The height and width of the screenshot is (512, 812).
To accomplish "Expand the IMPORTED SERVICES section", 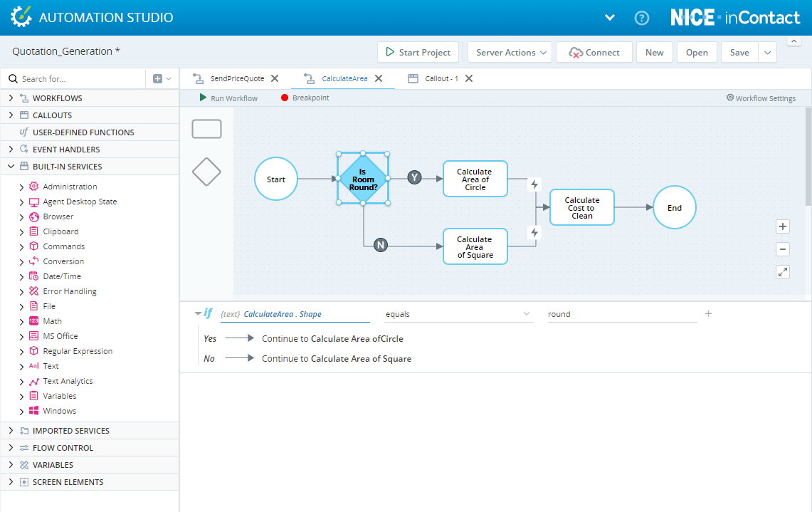I will pos(11,431).
